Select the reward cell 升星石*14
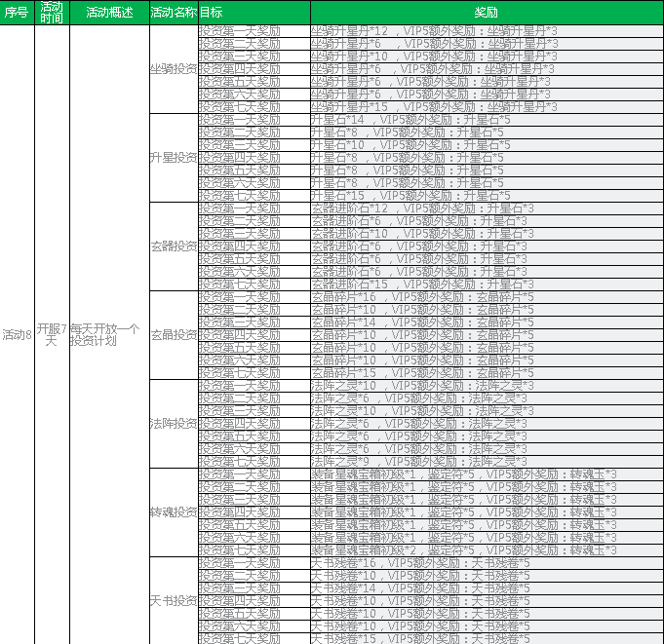This screenshot has width=664, height=644. (x=487, y=120)
